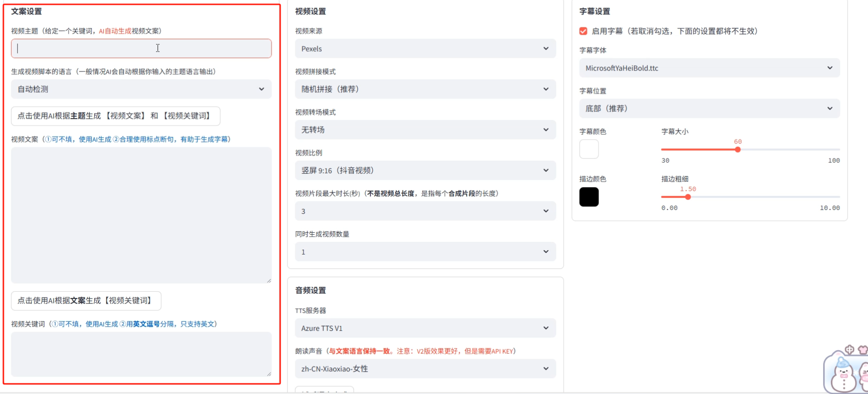Screen dimensions: 868x394
Task: Open the video aspect ratio dropdown showing 竖屏 9:16
Action: [425, 170]
